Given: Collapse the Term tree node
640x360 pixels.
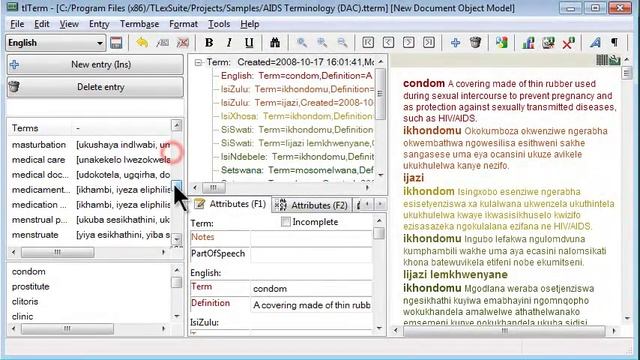Looking at the screenshot, I should (198, 62).
